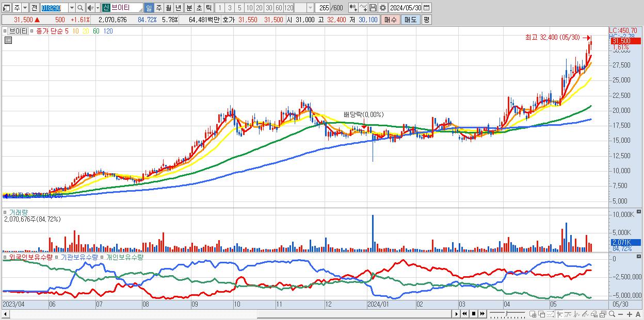Click the 매도 sell button
644x320 pixels.
coord(410,20)
